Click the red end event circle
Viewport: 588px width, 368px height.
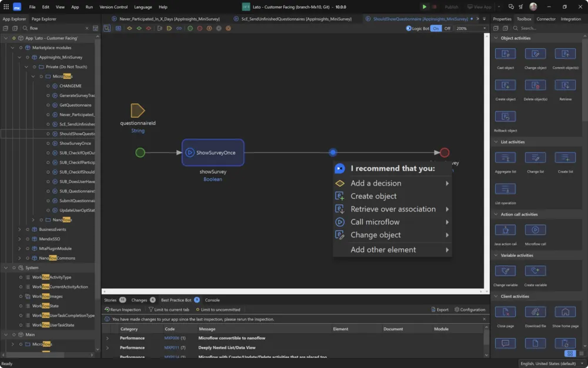pyautogui.click(x=445, y=152)
